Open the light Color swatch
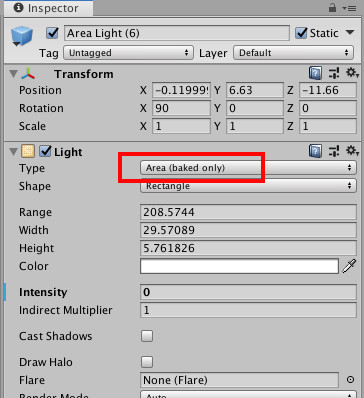Screen dimensions: 364x398 click(x=239, y=266)
